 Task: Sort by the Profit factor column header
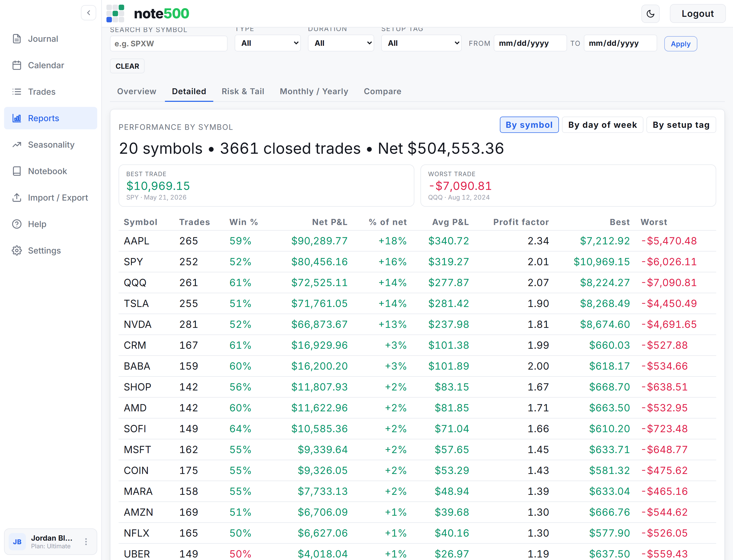click(x=521, y=222)
